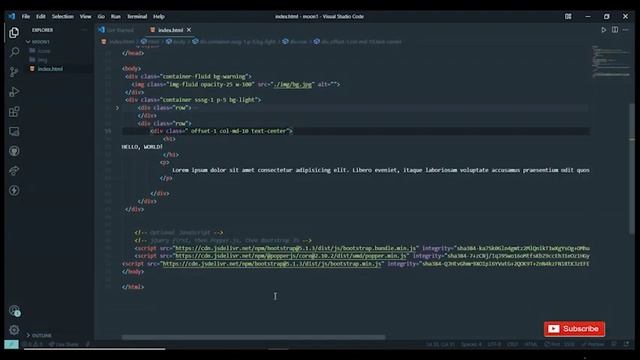The image size is (640, 360).
Task: Open the Remote Explorer monitor icon
Action: pyautogui.click(x=14, y=131)
